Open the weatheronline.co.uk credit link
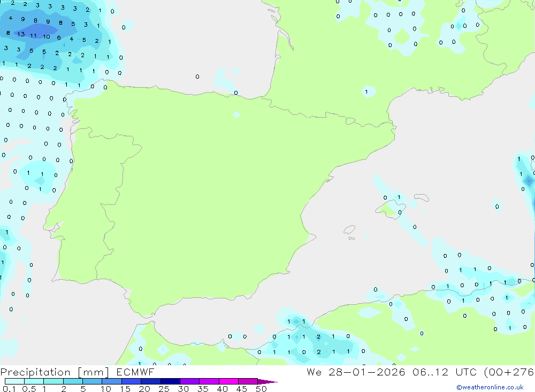The image size is (535, 392). click(490, 387)
